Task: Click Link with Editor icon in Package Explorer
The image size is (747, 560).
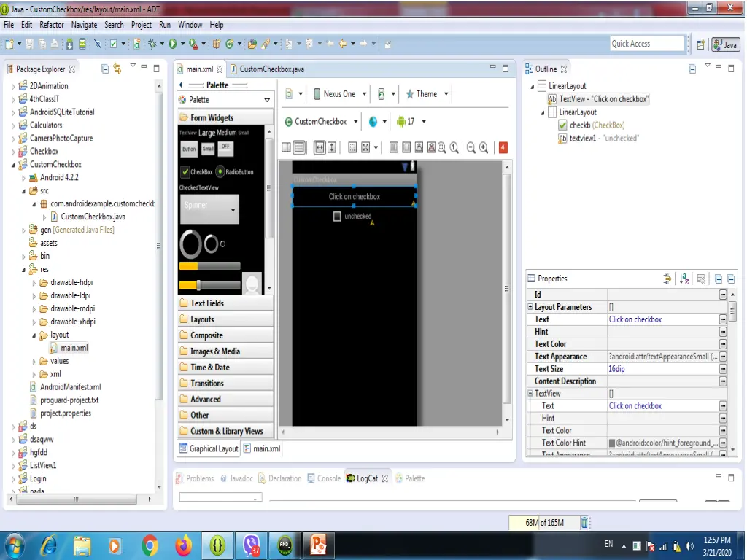Action: point(117,69)
